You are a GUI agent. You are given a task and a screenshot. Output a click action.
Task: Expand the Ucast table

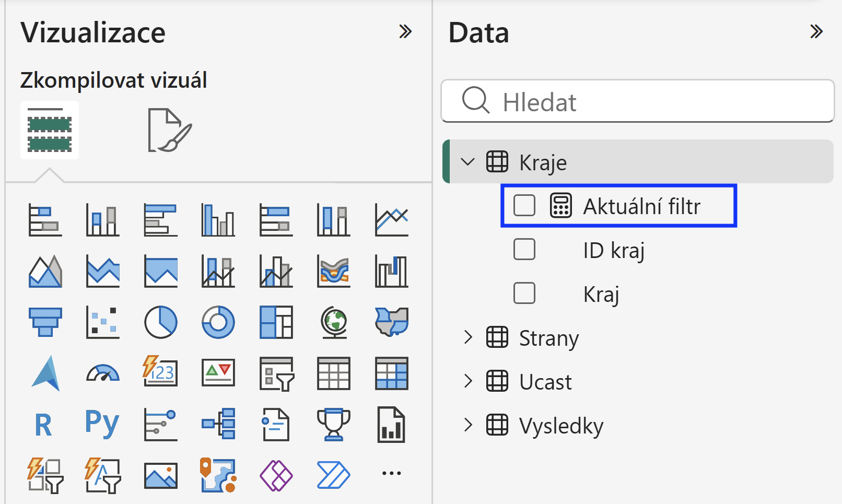coord(468,381)
